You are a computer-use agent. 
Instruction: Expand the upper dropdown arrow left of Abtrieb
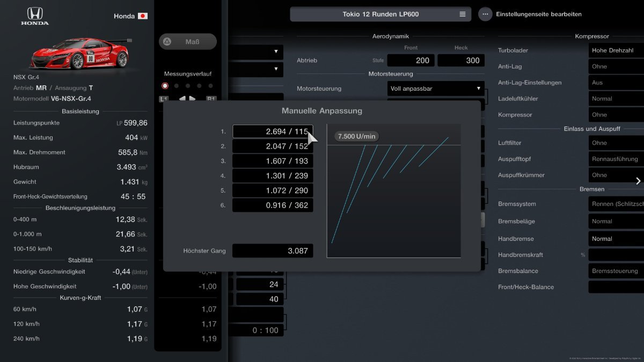click(x=276, y=52)
